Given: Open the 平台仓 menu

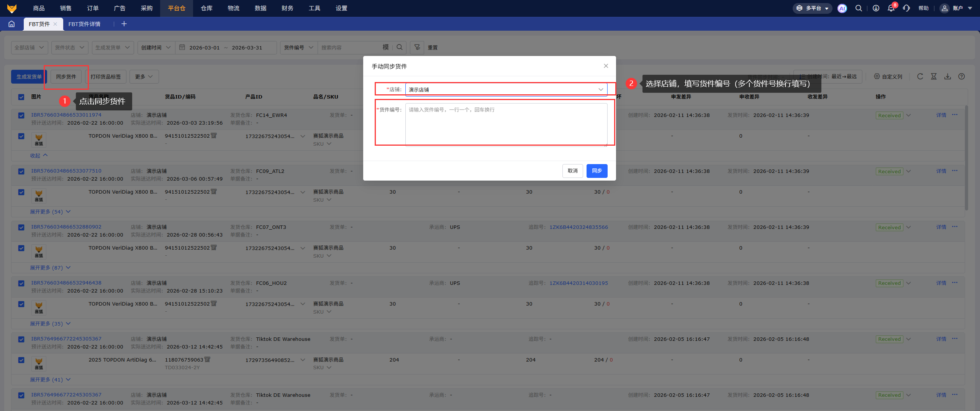Looking at the screenshot, I should [x=177, y=8].
